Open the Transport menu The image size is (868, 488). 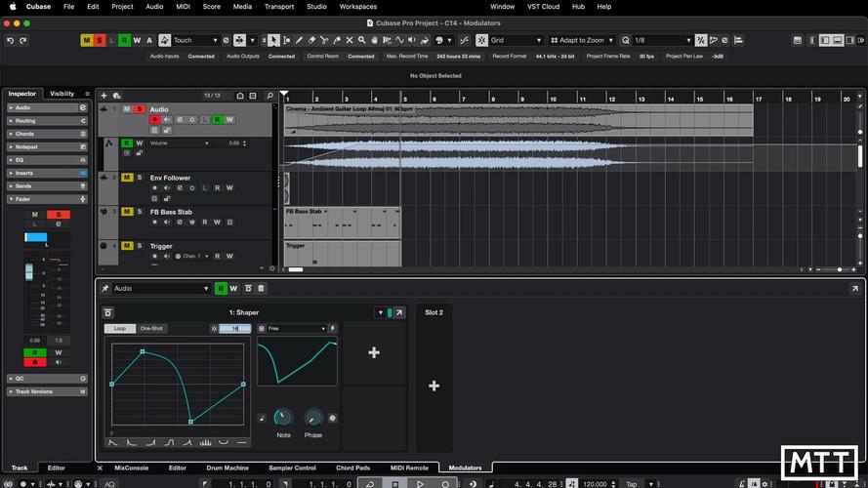[278, 7]
